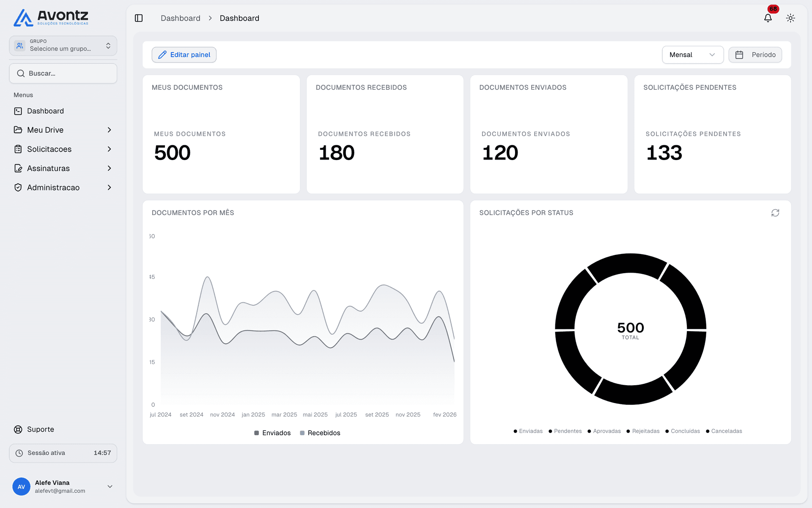The height and width of the screenshot is (508, 812).
Task: Refresh the Solicitações por Status chart
Action: point(776,213)
